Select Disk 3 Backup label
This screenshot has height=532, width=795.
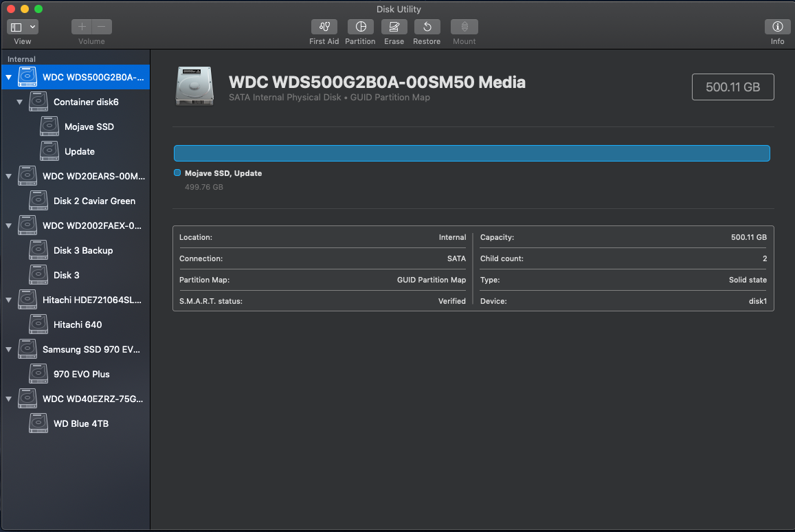click(x=83, y=250)
